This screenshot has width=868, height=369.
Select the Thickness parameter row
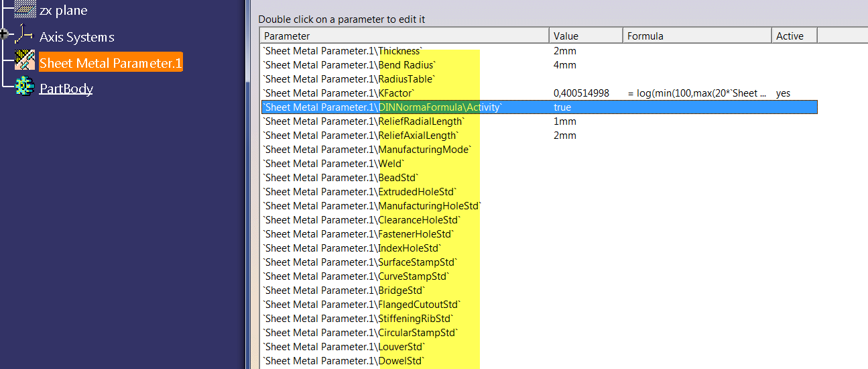coord(539,51)
